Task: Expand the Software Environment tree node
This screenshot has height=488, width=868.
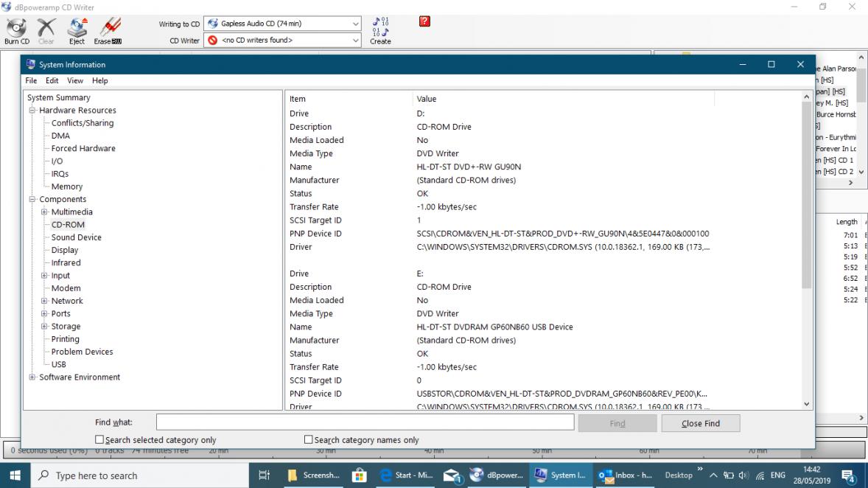Action: (x=32, y=377)
